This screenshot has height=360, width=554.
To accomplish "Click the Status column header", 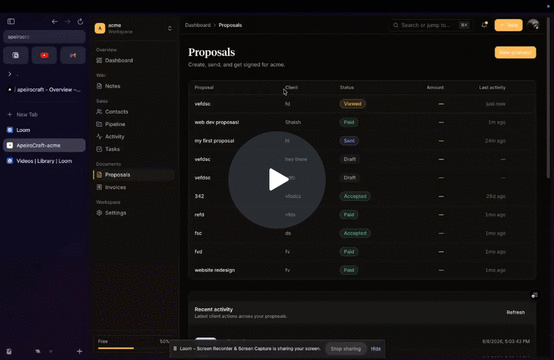I will tap(347, 87).
